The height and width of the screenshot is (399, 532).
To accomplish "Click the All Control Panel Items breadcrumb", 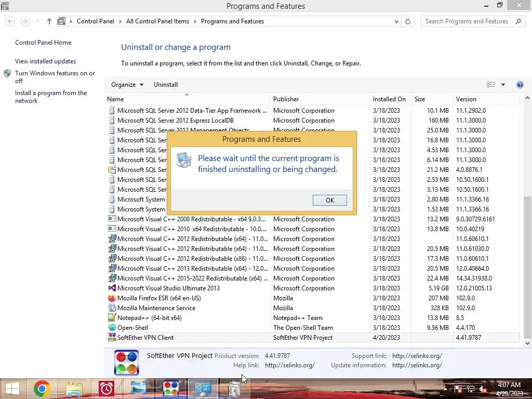I will pos(157,21).
